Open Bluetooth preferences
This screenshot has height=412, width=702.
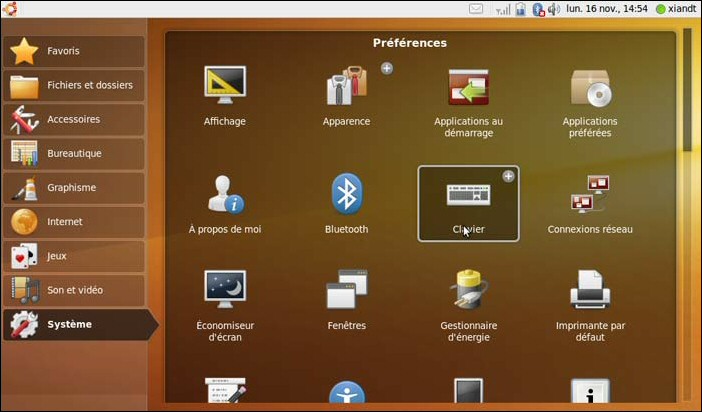(x=347, y=204)
